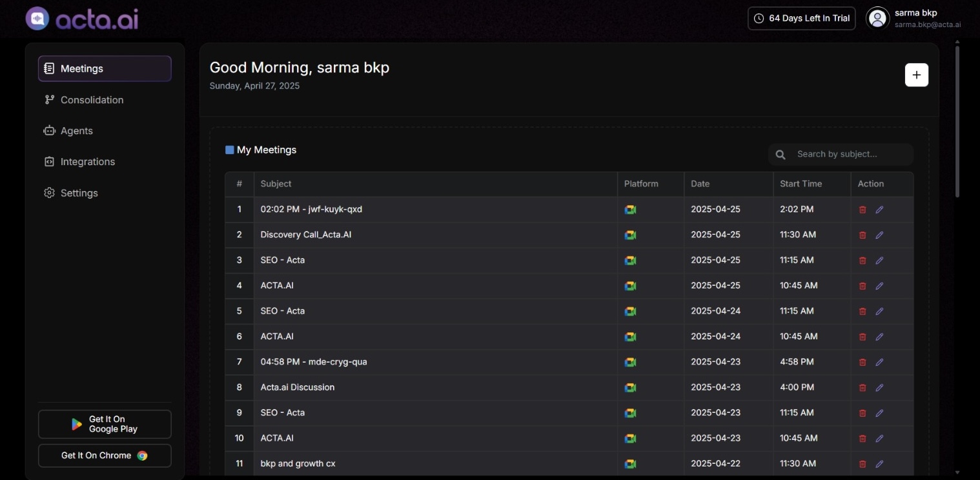Click 64 Days Left In Trial badge

[802, 18]
